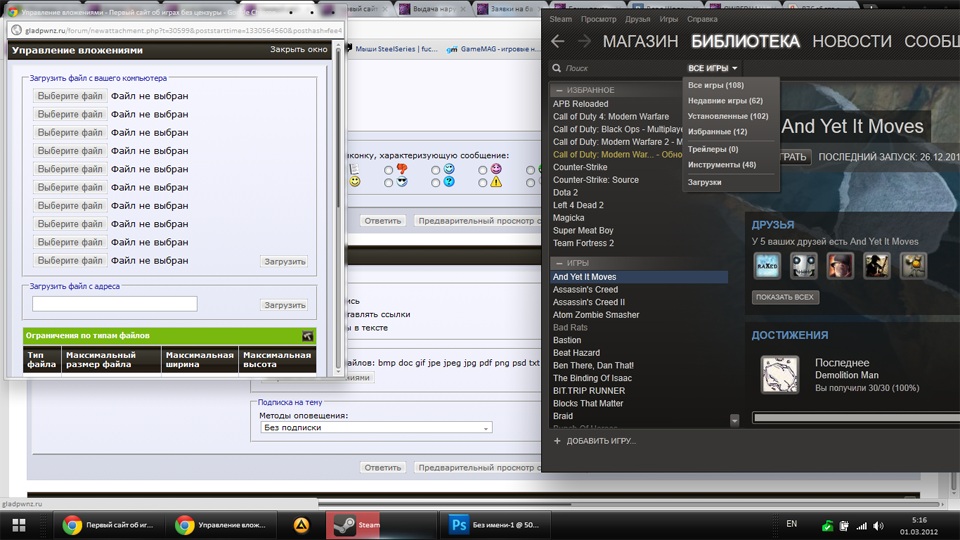Click the first 'Выберите файл' button
Viewport: 960px width, 540px height.
70,96
